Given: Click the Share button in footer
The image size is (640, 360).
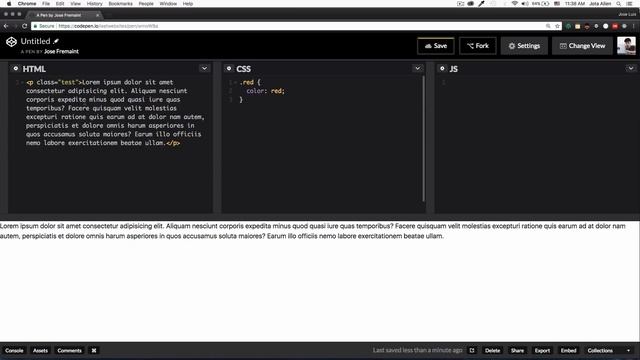Looking at the screenshot, I should [517, 351].
